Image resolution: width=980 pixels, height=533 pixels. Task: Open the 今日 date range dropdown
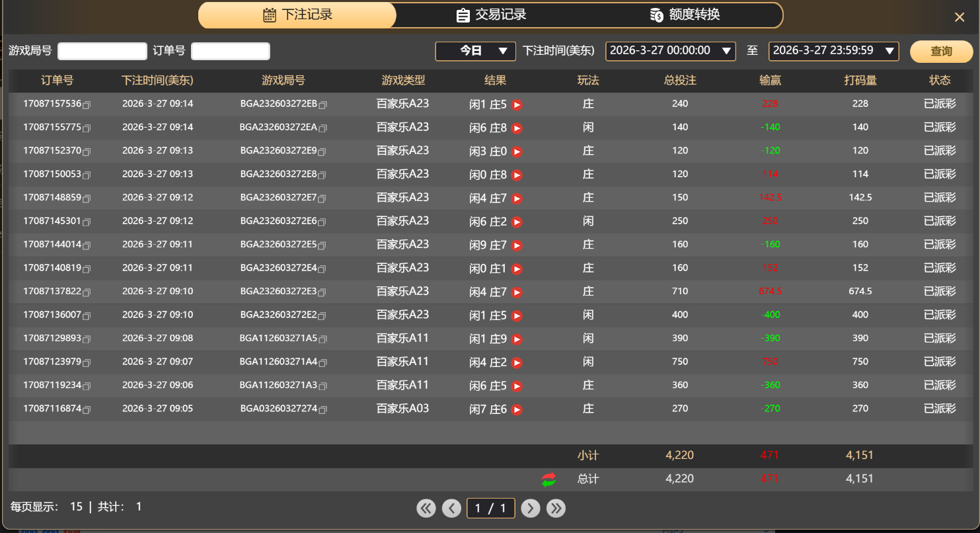[x=475, y=51]
